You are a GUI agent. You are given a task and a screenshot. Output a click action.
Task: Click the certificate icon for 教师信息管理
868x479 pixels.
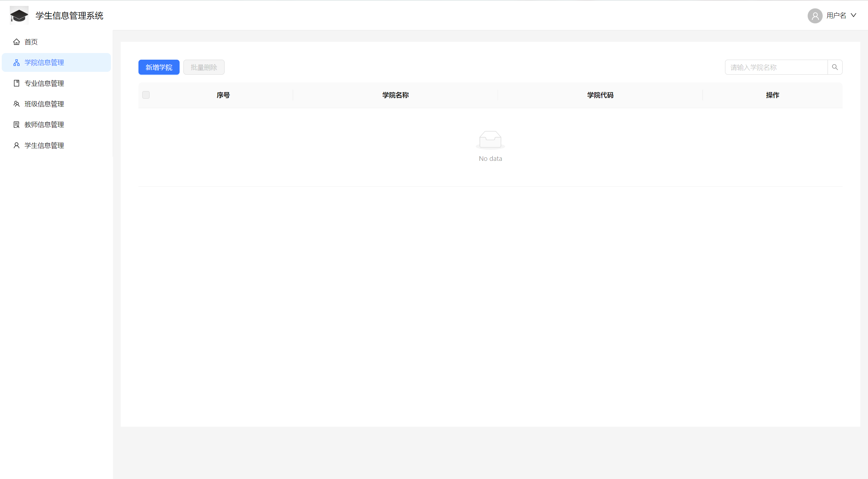coord(16,125)
